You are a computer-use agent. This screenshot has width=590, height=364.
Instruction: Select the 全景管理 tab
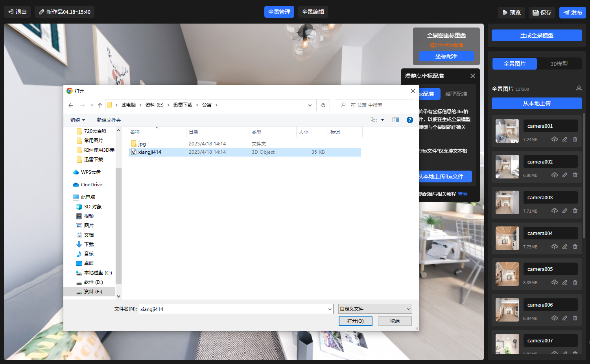coord(279,12)
